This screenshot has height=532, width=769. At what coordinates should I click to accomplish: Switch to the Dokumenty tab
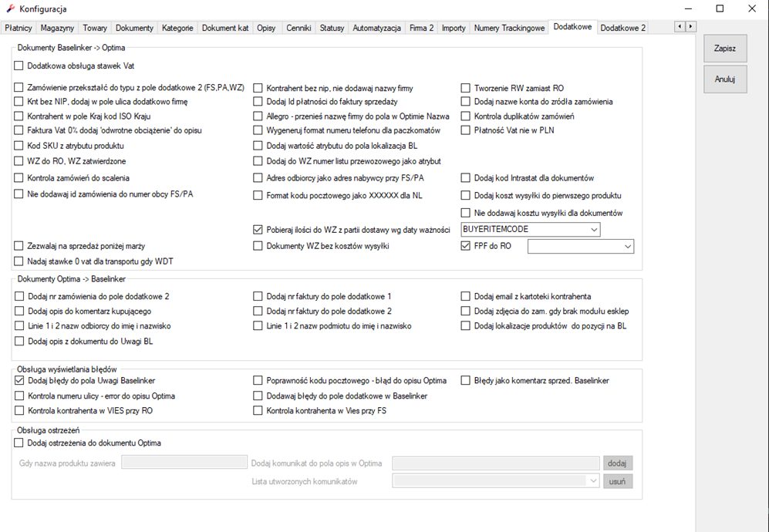[x=134, y=28]
